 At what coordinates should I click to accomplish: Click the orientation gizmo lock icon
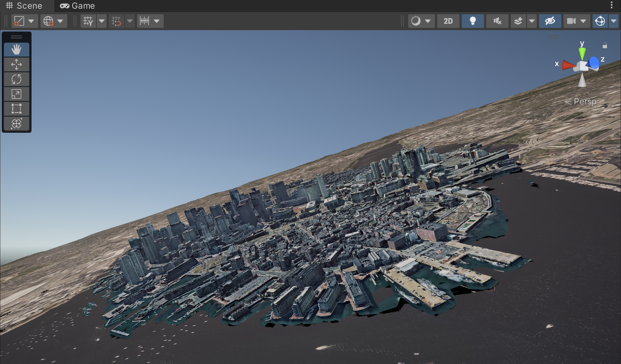pos(605,45)
